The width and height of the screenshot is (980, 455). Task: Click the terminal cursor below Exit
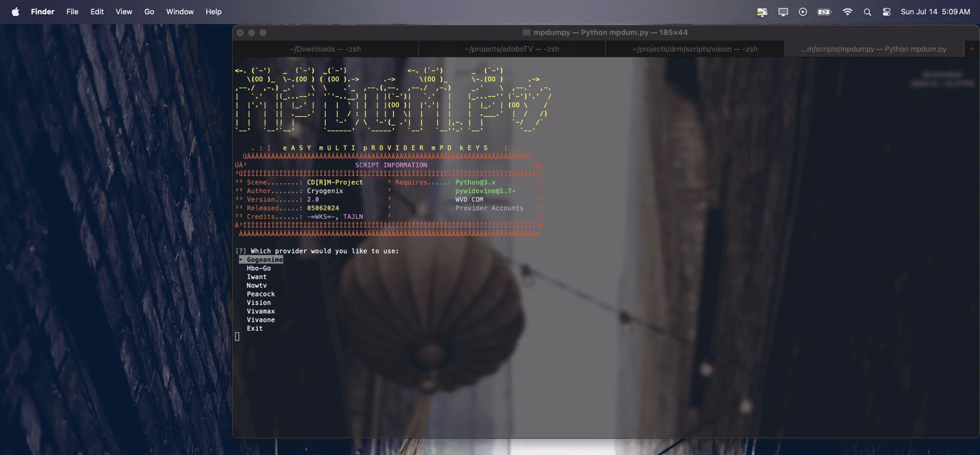(237, 337)
